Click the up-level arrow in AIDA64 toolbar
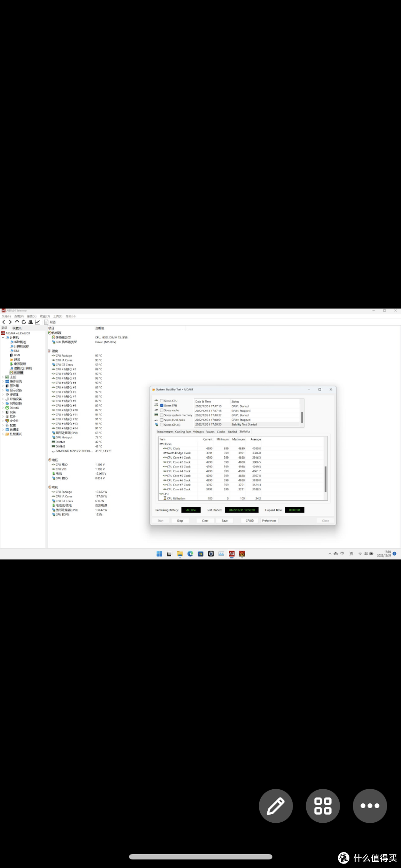The width and height of the screenshot is (401, 868). (17, 322)
